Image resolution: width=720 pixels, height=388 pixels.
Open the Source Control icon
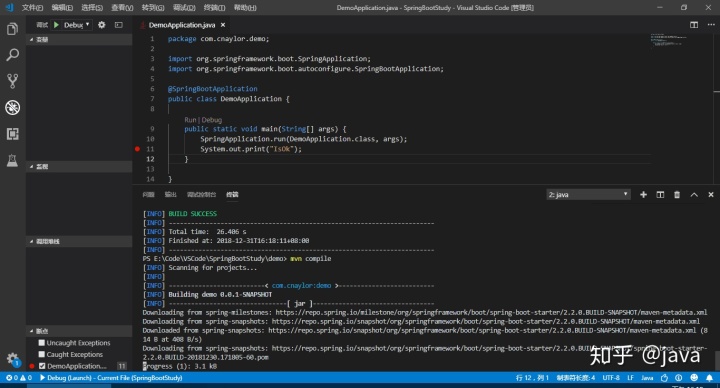click(12, 81)
